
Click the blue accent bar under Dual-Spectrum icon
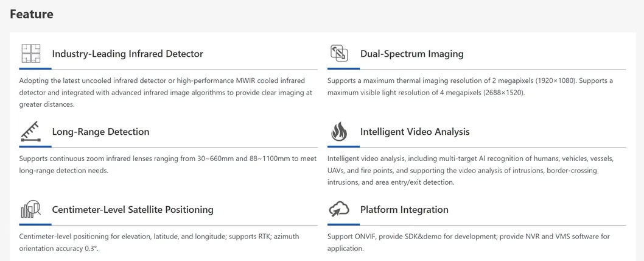(x=343, y=69)
